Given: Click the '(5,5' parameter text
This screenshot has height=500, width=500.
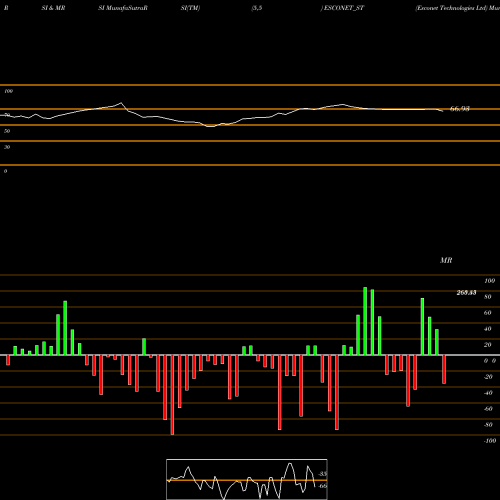Looking at the screenshot, I should coord(257,8).
